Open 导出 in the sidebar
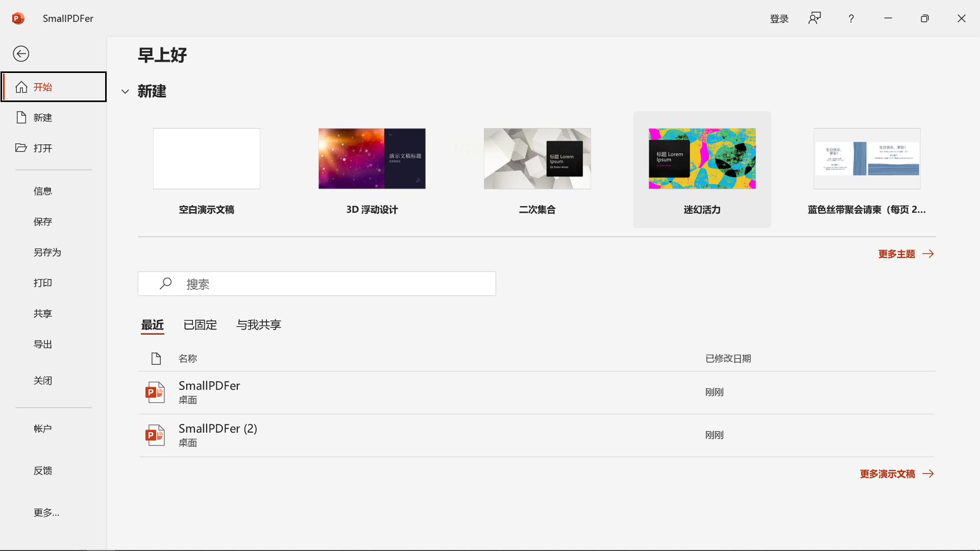 pos(43,344)
